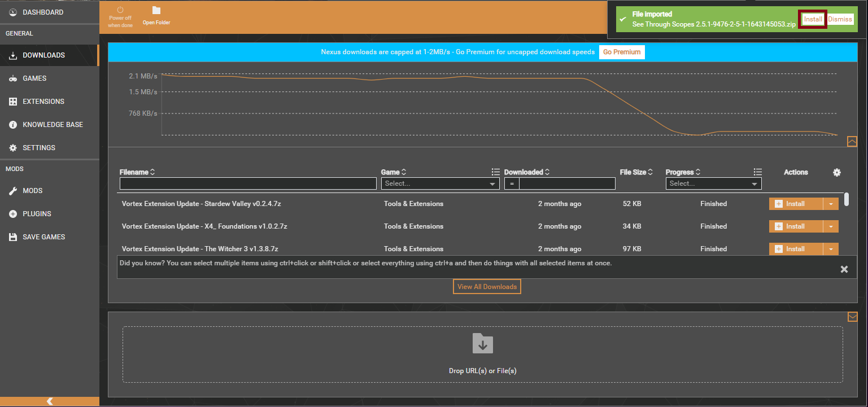Open the Dashboard page
This screenshot has height=407, width=868.
[x=49, y=12]
